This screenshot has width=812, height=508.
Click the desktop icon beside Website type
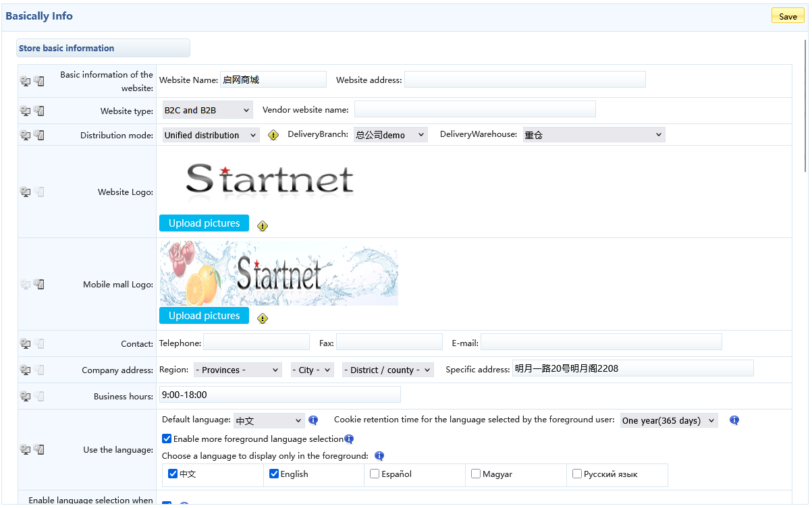click(x=25, y=111)
